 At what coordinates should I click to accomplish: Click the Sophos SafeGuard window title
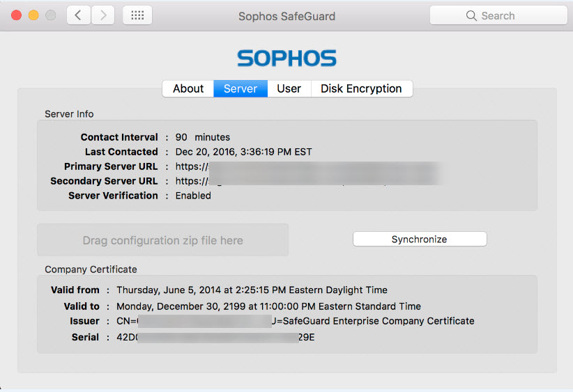(x=287, y=16)
